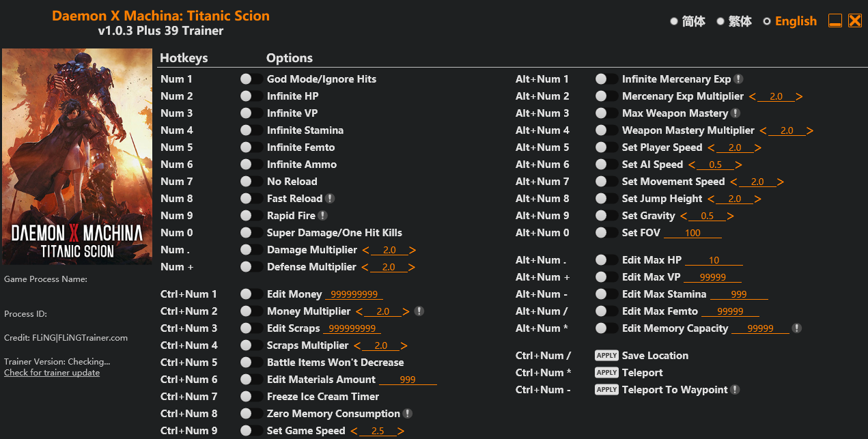Increase Set Movement Speed value
Viewport: 868px width, 439px height.
(781, 182)
